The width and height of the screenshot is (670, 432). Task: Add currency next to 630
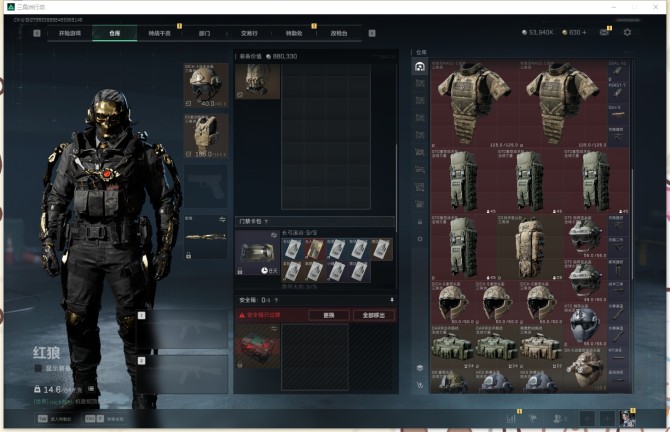click(584, 32)
